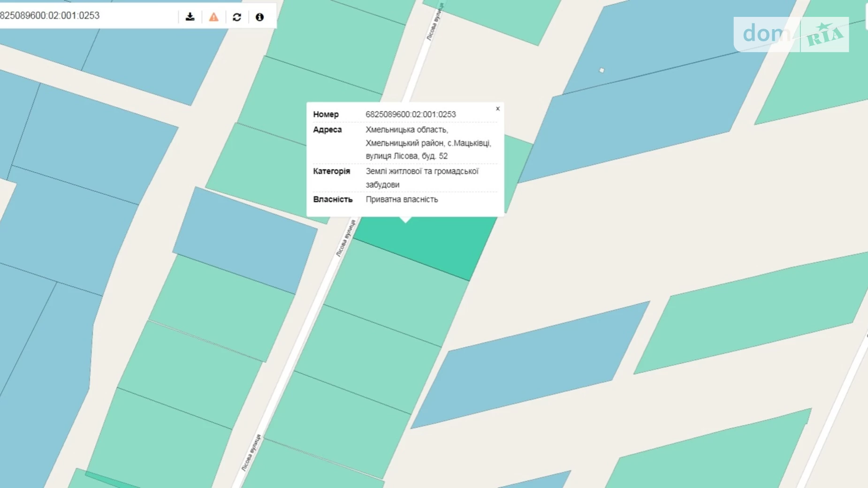The width and height of the screenshot is (868, 488).
Task: Click the Приватна власність value
Action: coord(402,199)
